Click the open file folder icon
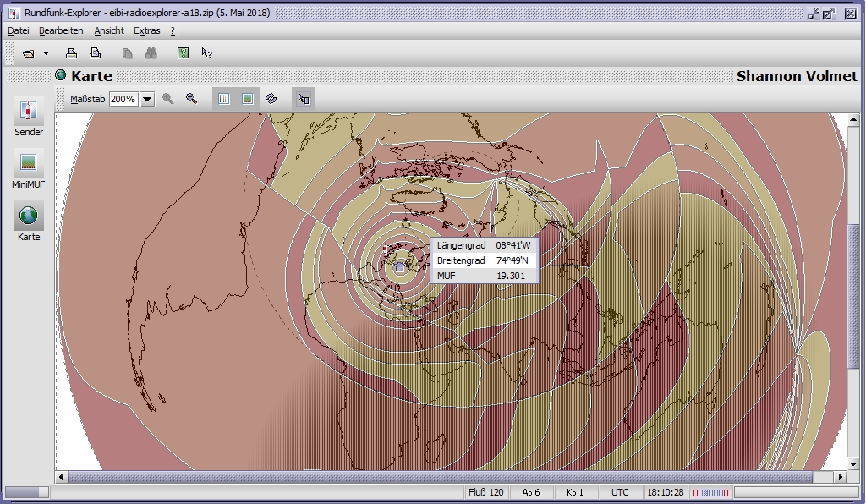The height and width of the screenshot is (504, 866). tap(29, 53)
